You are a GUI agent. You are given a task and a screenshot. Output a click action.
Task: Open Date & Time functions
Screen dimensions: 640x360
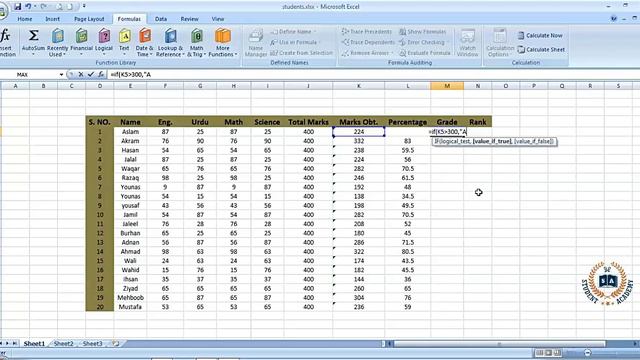144,42
